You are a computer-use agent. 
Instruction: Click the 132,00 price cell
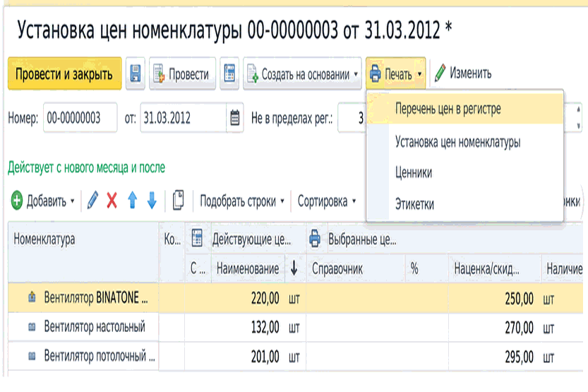click(x=265, y=328)
